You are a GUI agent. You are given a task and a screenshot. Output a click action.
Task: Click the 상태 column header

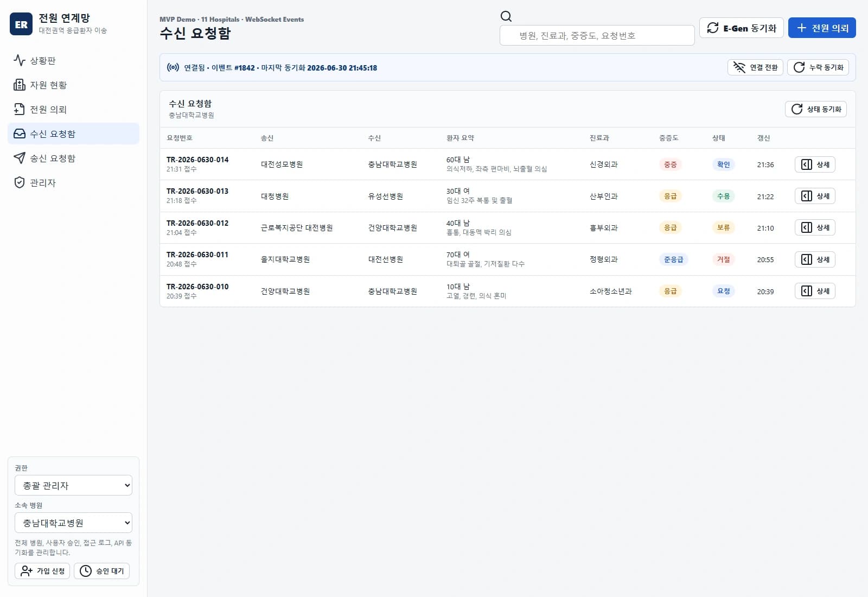(x=719, y=138)
